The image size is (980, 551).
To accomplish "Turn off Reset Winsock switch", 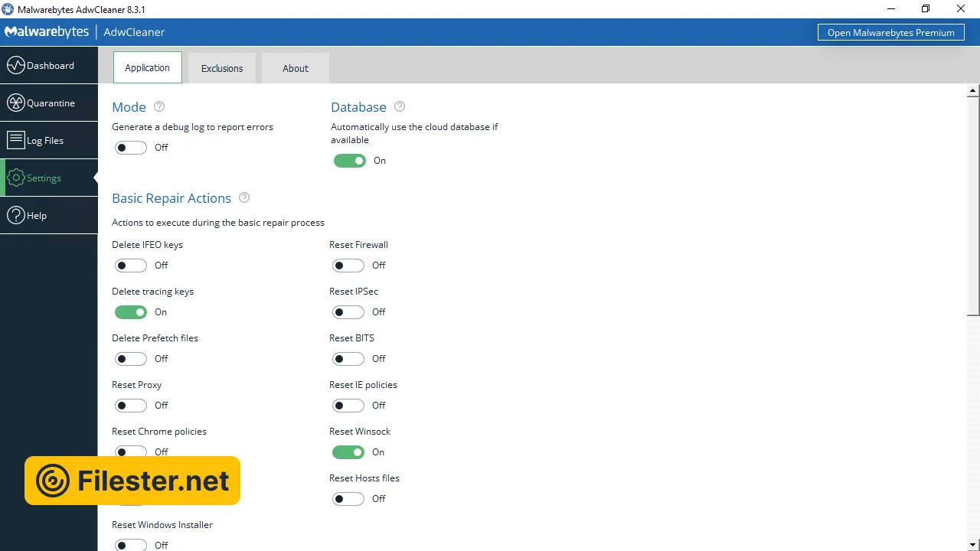I will tap(348, 452).
